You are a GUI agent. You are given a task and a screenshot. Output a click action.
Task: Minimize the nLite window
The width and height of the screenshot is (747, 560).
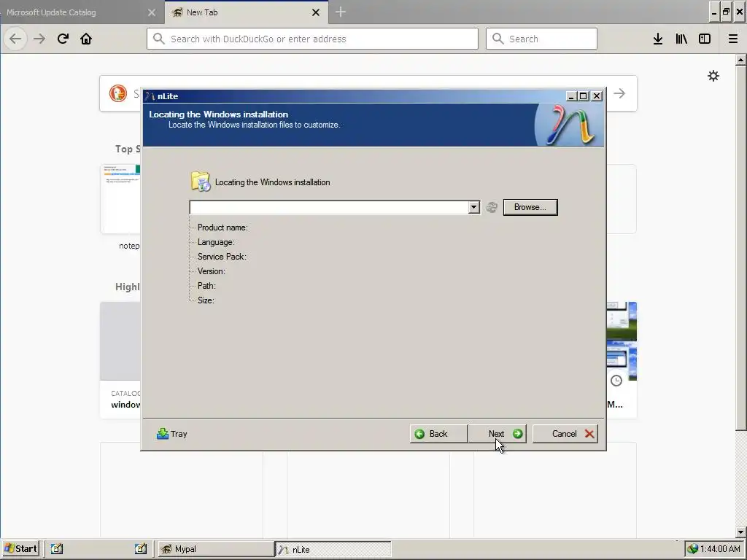[571, 96]
